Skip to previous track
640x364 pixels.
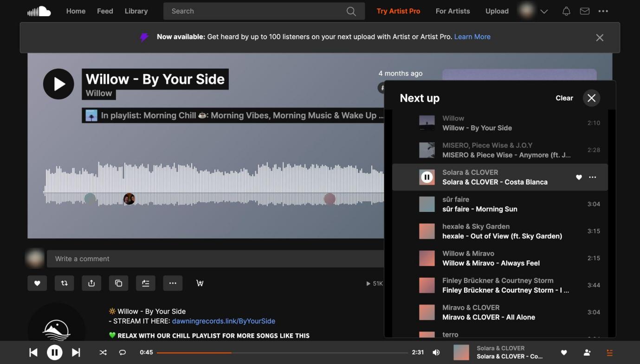point(33,353)
